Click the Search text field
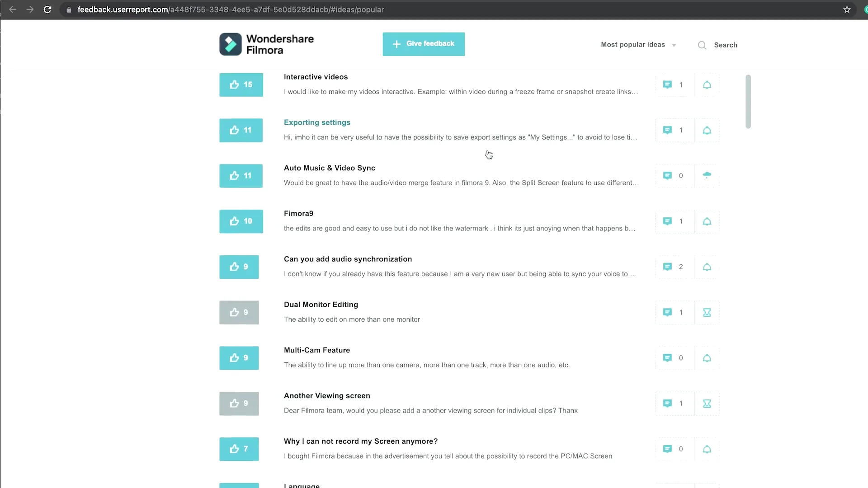This screenshot has width=868, height=488. pos(726,45)
